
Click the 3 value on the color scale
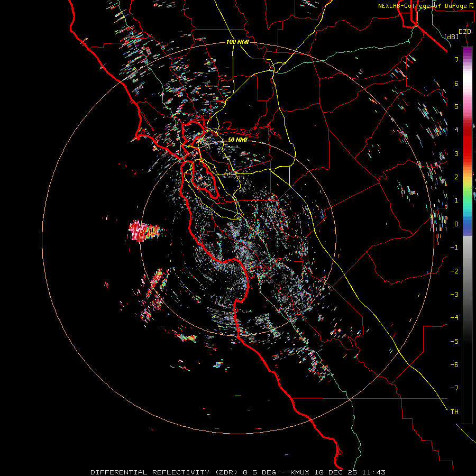coord(456,153)
